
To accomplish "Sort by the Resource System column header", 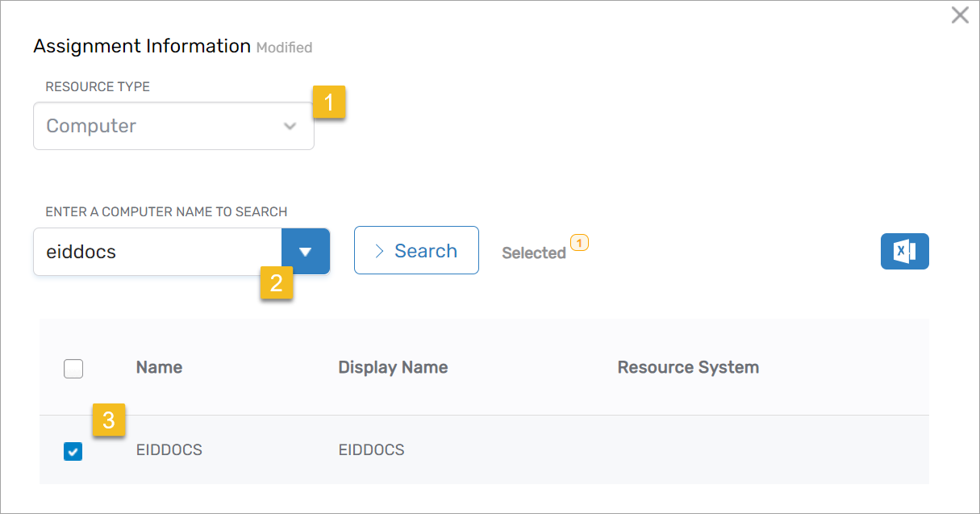I will point(687,368).
